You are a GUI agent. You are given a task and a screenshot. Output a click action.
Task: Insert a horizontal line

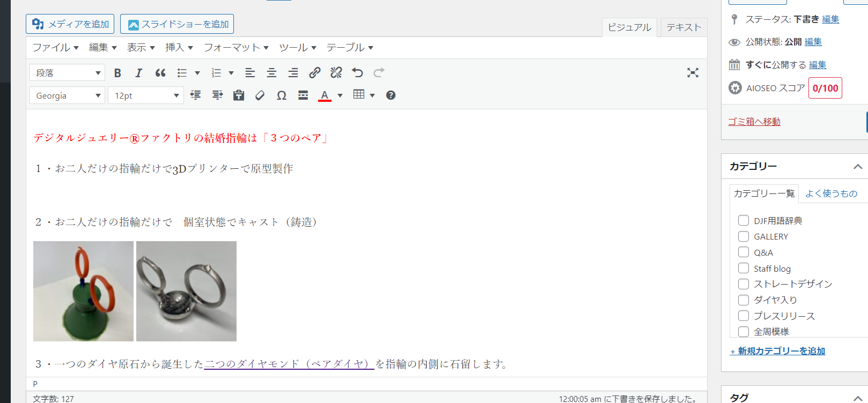click(303, 95)
